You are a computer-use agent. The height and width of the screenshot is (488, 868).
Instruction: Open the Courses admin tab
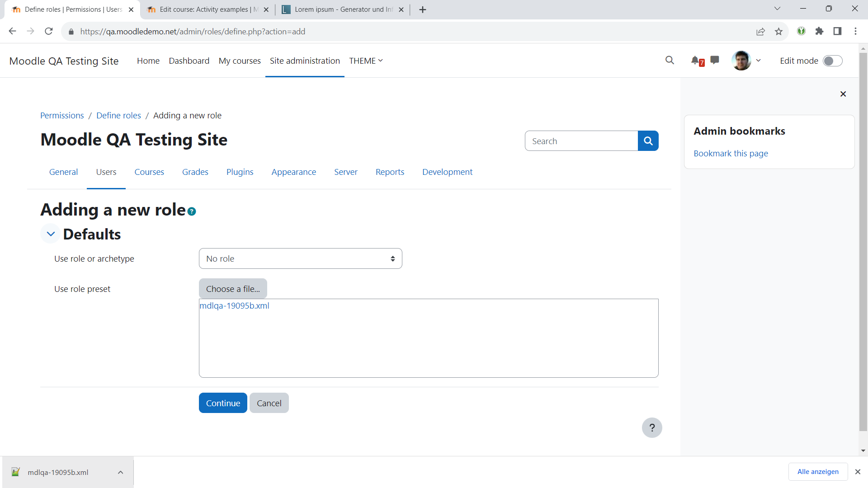(149, 172)
